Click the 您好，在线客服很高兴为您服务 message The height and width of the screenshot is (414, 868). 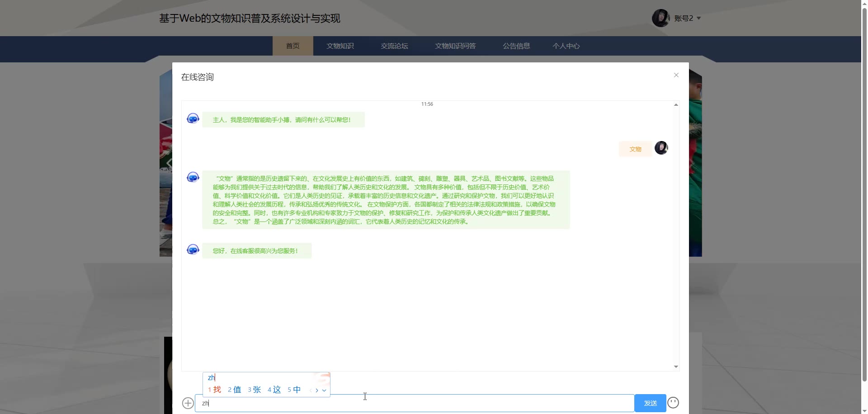click(257, 251)
